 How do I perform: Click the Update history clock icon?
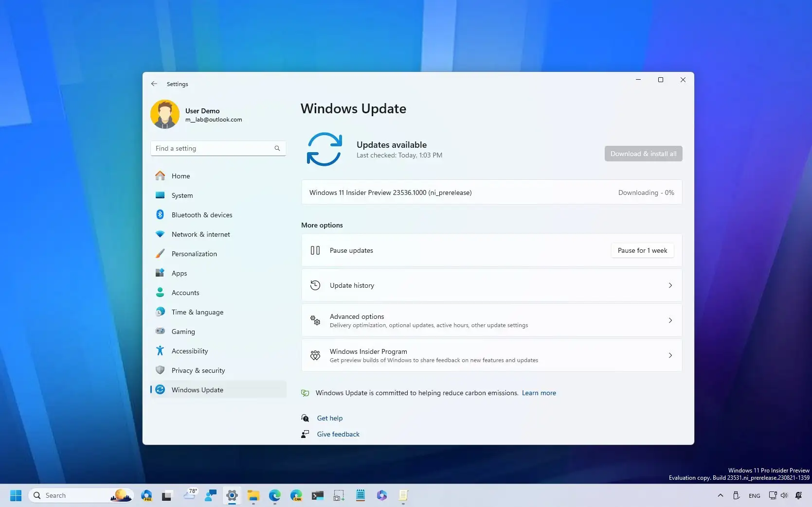(315, 285)
